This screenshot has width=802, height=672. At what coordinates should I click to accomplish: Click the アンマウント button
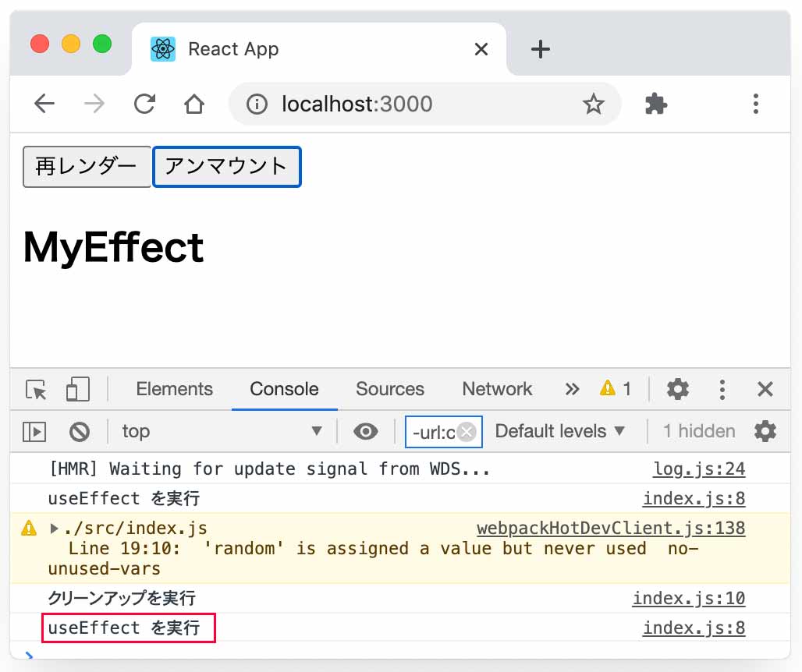(x=226, y=167)
